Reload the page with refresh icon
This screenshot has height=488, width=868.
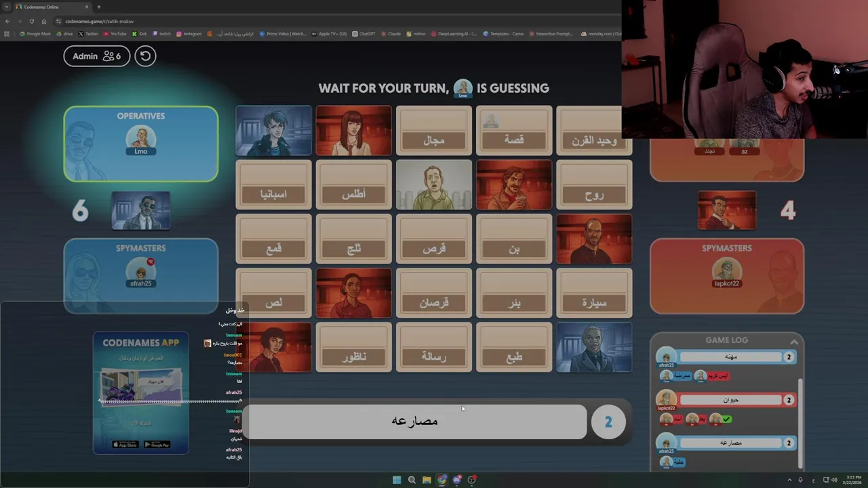click(x=31, y=21)
